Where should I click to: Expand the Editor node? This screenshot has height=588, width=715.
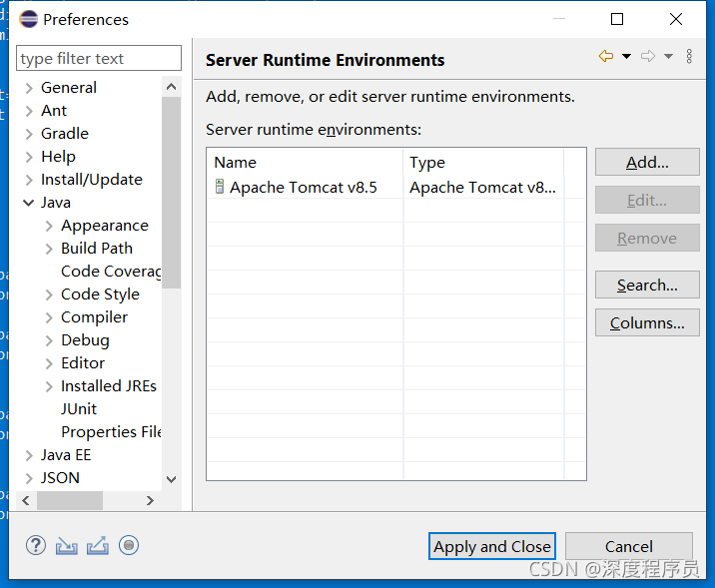coord(49,363)
